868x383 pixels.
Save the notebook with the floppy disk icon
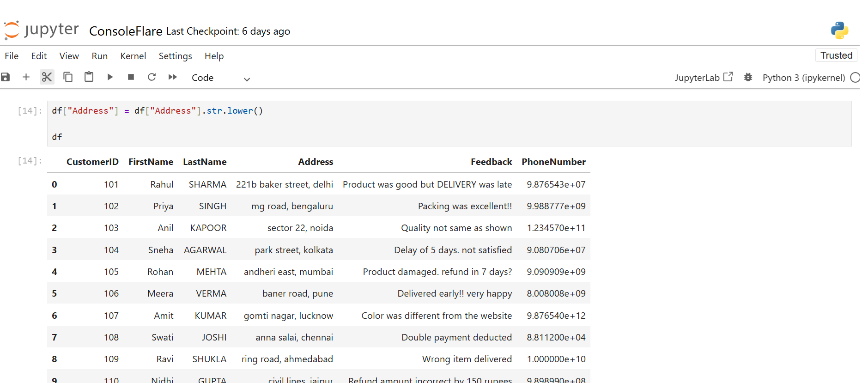click(6, 77)
